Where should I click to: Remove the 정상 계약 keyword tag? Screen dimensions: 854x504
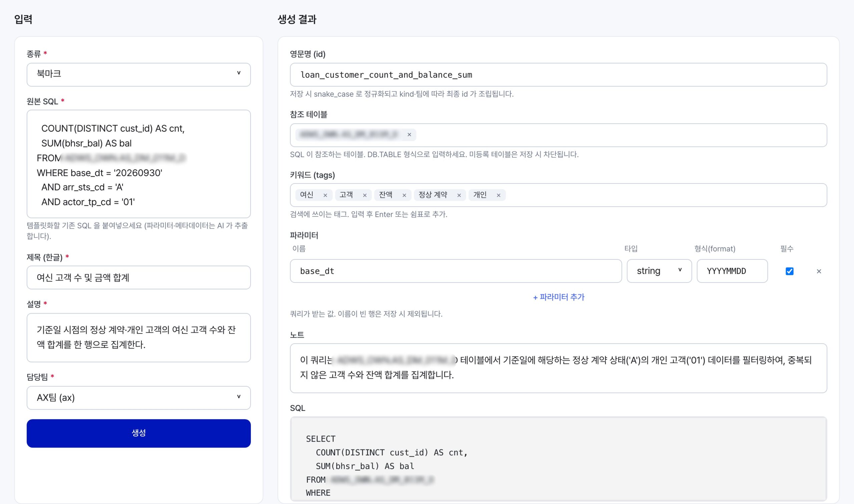tap(459, 195)
